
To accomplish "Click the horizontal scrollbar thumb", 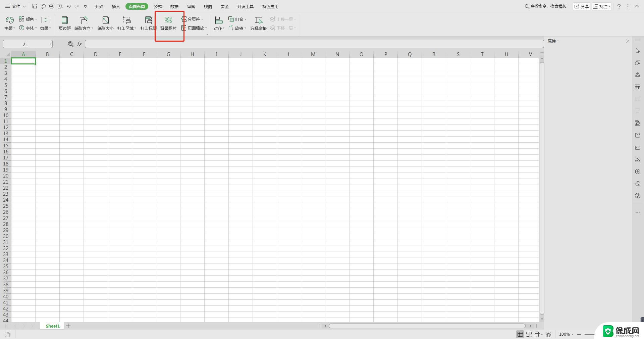I will (x=427, y=326).
